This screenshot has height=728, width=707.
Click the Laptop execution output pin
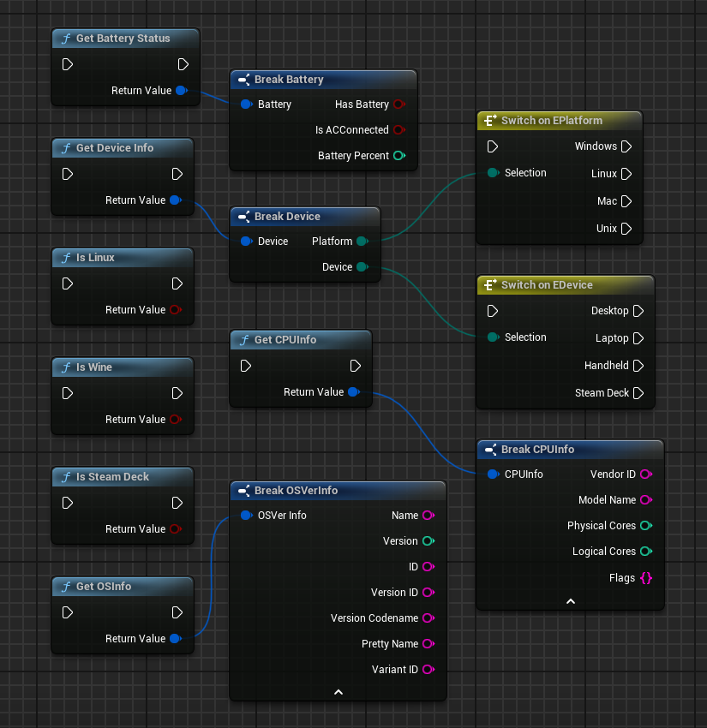(638, 338)
